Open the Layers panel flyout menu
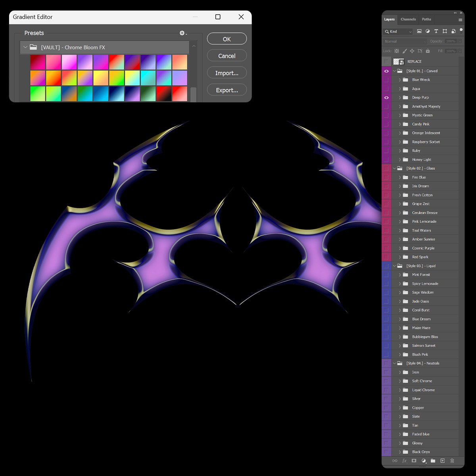The height and width of the screenshot is (476, 476). tap(460, 19)
